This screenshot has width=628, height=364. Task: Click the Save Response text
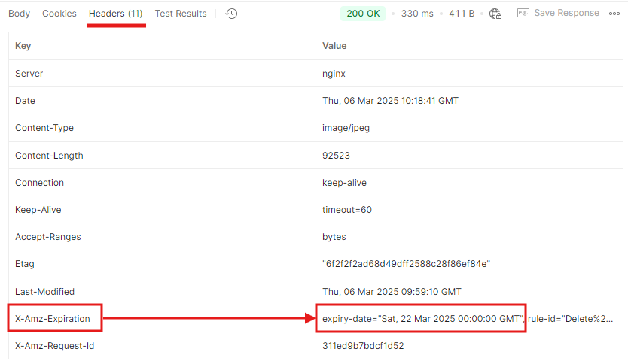click(566, 14)
